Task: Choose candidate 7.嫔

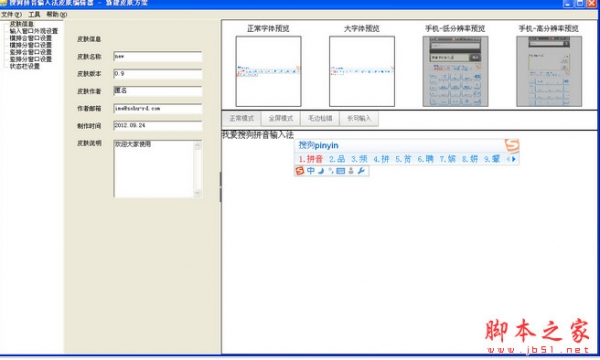Action: [448, 159]
